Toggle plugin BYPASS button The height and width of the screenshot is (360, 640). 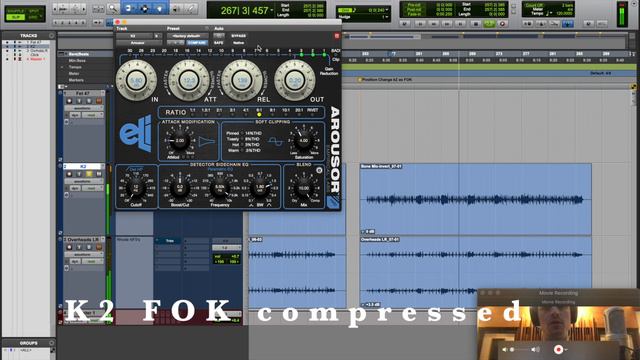tap(238, 36)
